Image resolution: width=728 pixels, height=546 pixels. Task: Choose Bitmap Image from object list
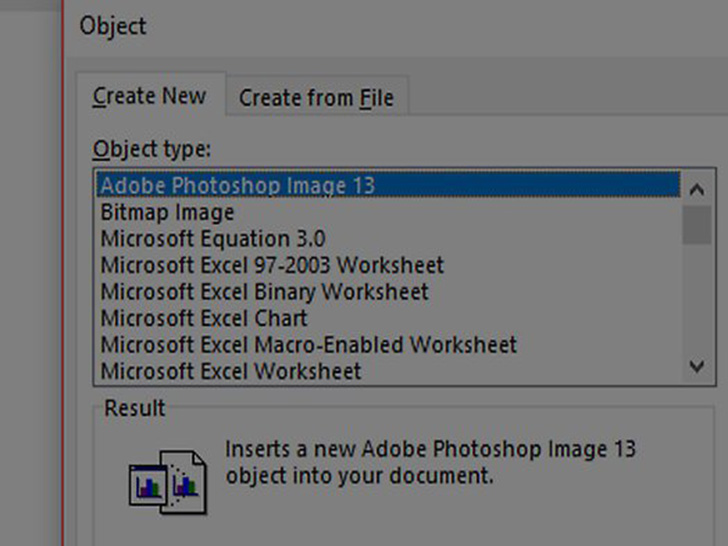(167, 212)
